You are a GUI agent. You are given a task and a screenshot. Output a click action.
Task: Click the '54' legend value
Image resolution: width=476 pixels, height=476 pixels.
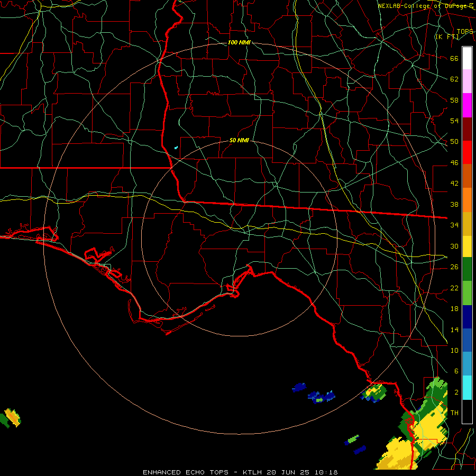pyautogui.click(x=454, y=121)
